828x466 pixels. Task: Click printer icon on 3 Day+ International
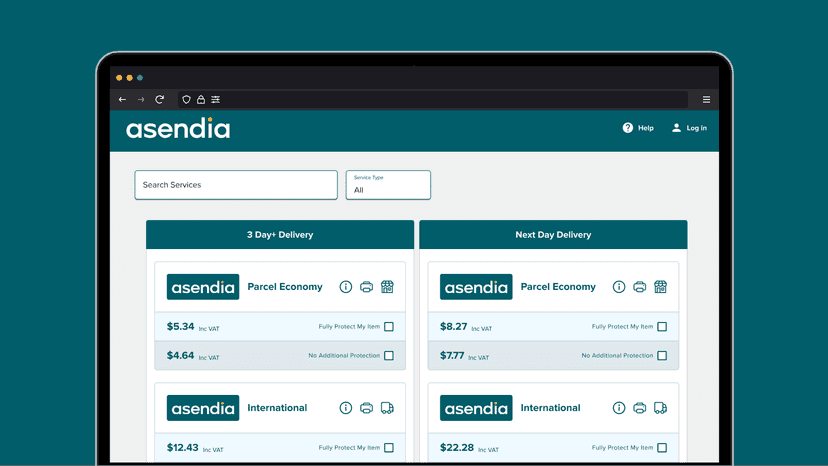(366, 408)
